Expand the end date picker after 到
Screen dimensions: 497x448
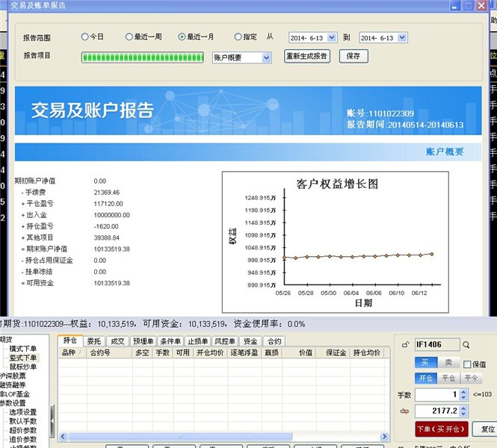402,37
